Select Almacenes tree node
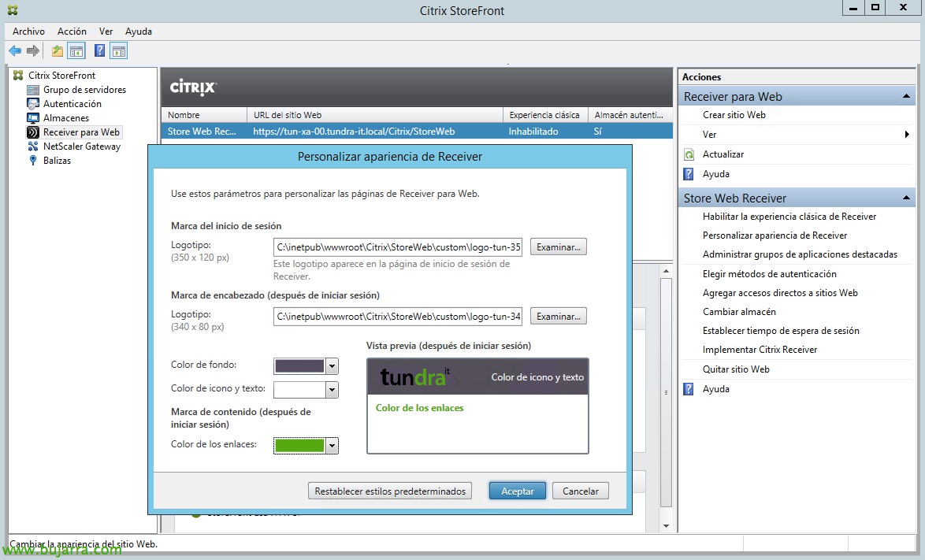 click(66, 118)
